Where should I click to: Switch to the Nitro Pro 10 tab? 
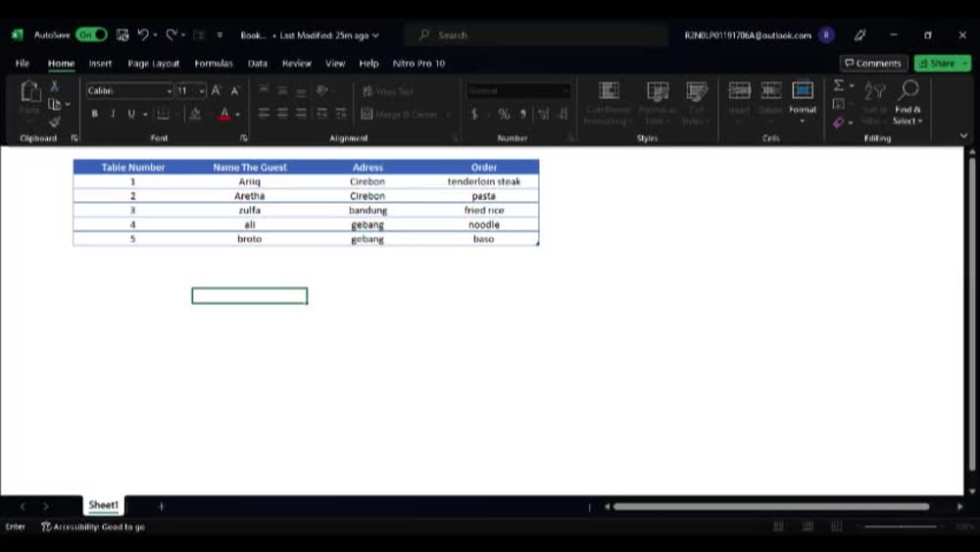point(418,63)
